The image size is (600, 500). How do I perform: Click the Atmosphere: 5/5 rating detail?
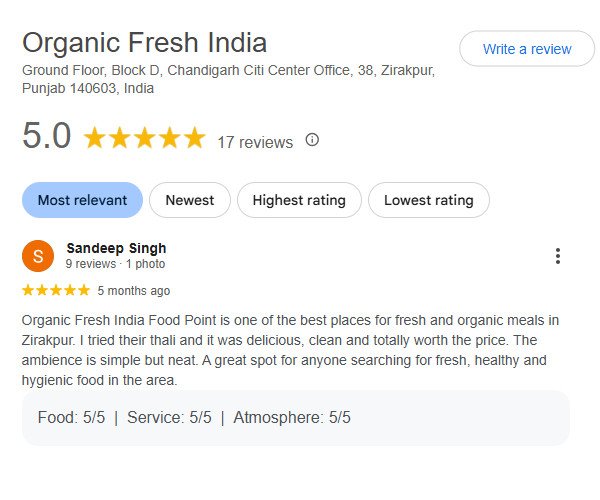tap(292, 418)
